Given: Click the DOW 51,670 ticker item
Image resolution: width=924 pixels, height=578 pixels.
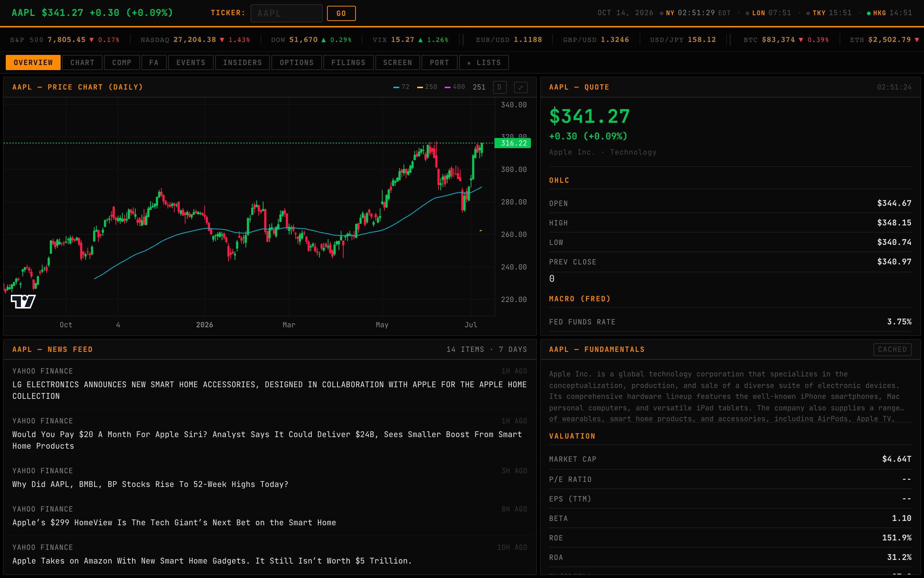Looking at the screenshot, I should click(311, 40).
